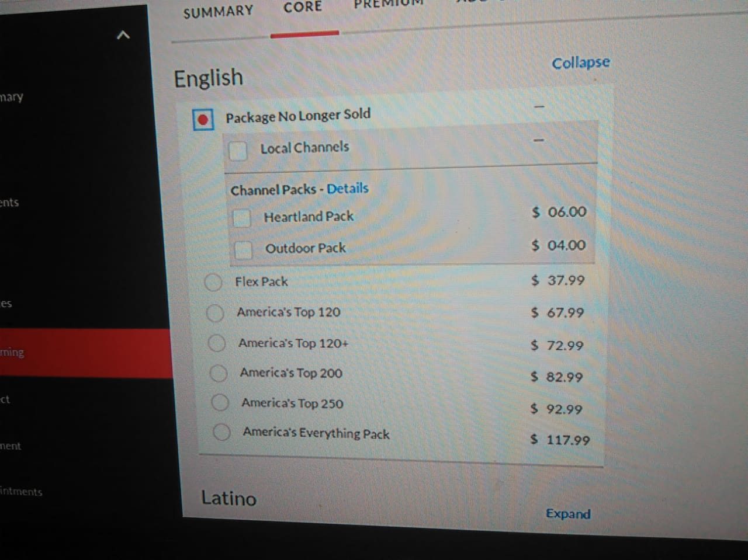The width and height of the screenshot is (748, 560).
Task: Select Package No Longer Sold radio button
Action: (x=203, y=120)
